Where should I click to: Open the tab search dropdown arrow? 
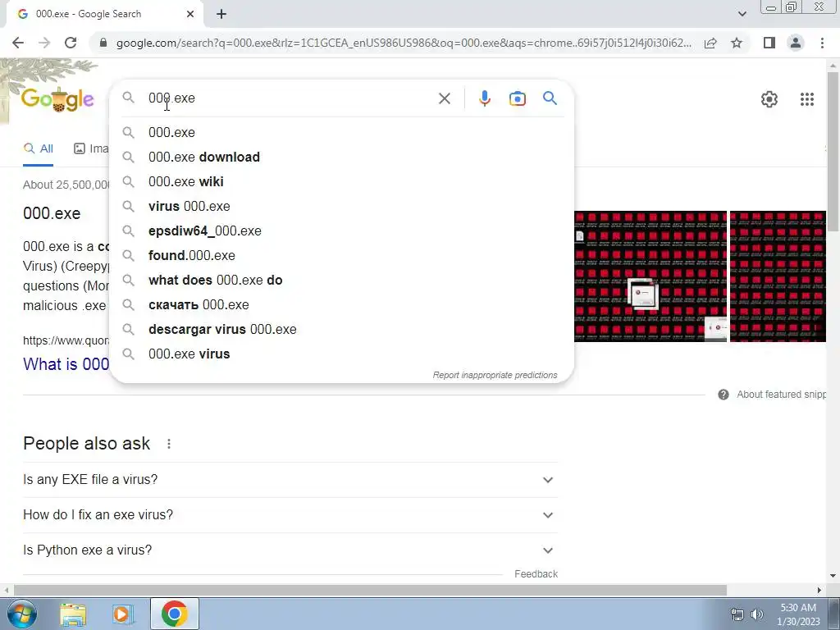tap(742, 14)
